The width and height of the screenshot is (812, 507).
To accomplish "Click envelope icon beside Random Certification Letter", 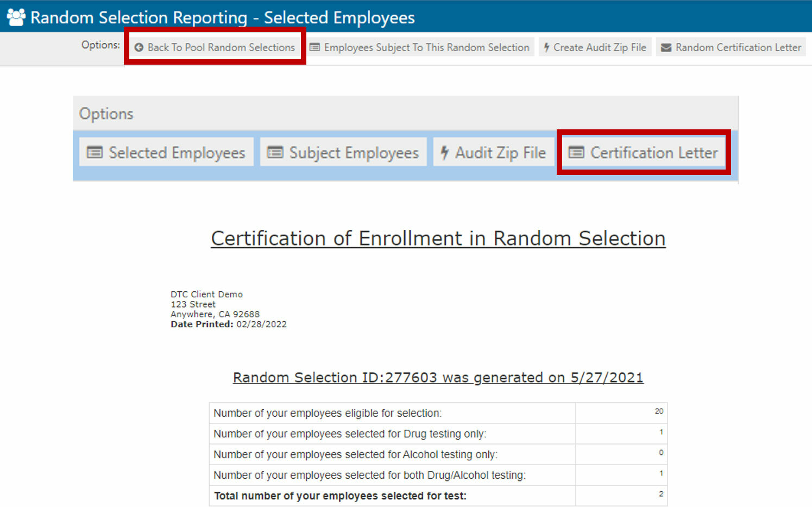I will click(666, 48).
